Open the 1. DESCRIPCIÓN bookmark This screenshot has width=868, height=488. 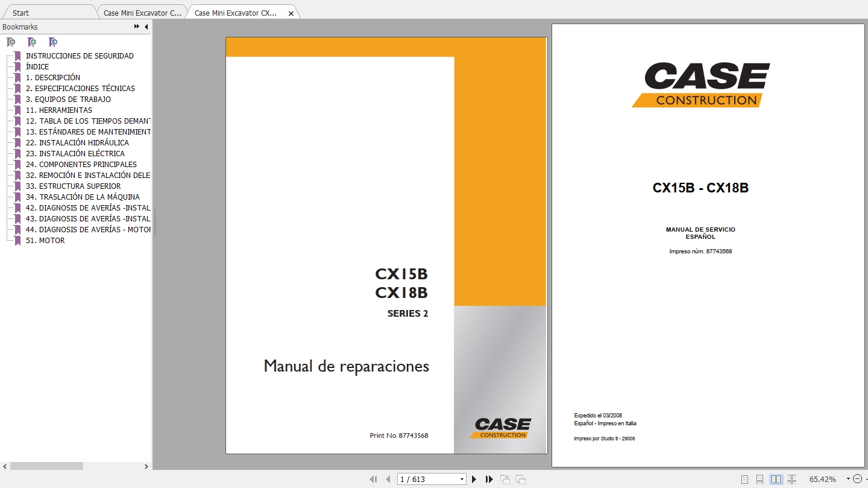pyautogui.click(x=53, y=78)
